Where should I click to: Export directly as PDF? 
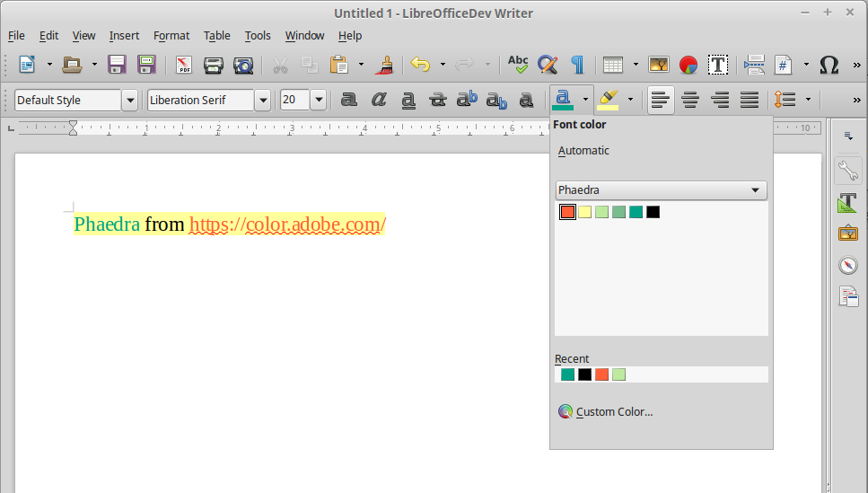pyautogui.click(x=183, y=65)
